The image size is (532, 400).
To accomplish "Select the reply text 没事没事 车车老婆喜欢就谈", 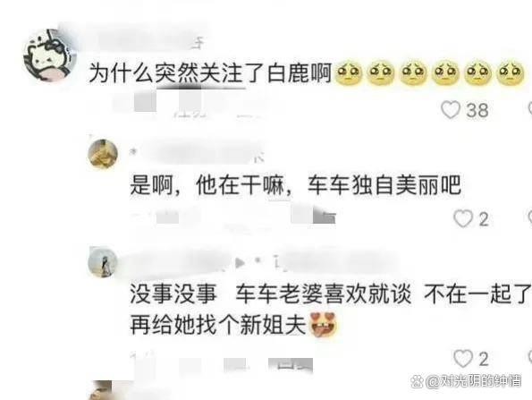I will coord(270,294).
